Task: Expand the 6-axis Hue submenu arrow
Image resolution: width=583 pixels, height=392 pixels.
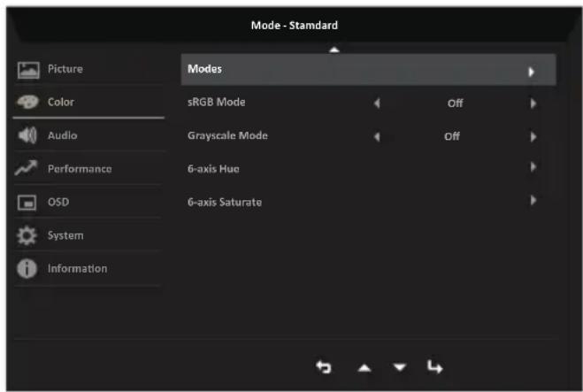Action: click(x=533, y=167)
